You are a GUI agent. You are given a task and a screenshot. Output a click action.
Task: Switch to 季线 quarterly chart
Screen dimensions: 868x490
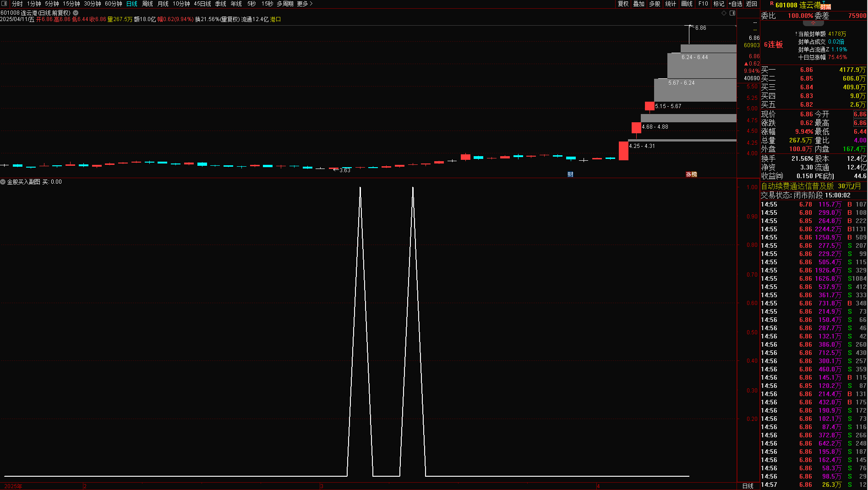tap(221, 4)
